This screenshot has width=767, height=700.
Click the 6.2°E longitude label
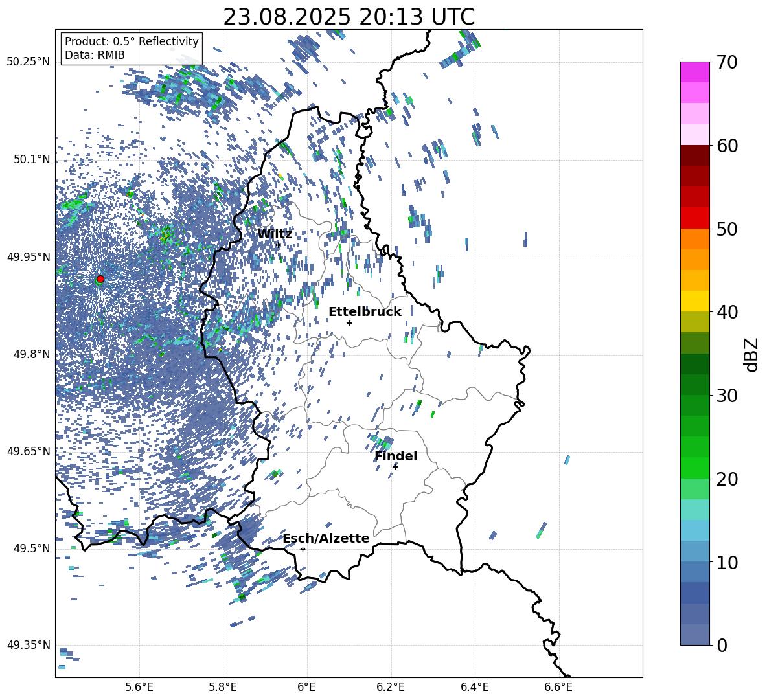tap(391, 688)
